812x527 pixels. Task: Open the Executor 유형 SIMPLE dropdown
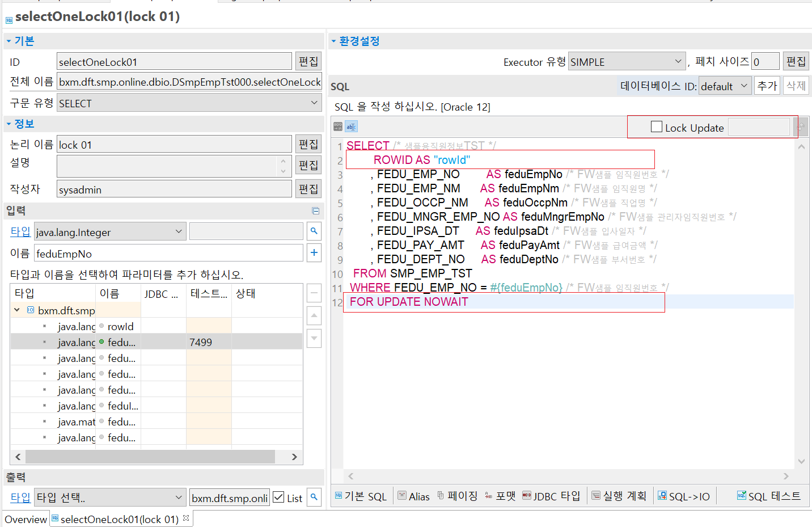(x=627, y=62)
